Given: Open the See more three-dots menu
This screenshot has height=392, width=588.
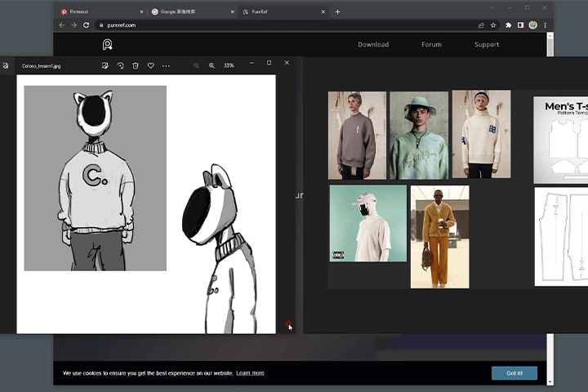Looking at the screenshot, I should click(166, 65).
